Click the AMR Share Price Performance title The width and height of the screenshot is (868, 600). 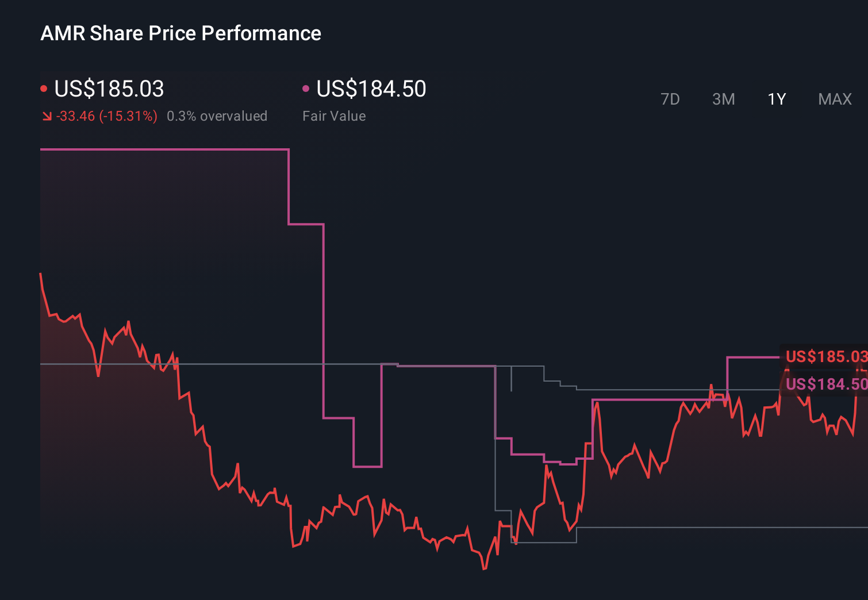pyautogui.click(x=180, y=33)
